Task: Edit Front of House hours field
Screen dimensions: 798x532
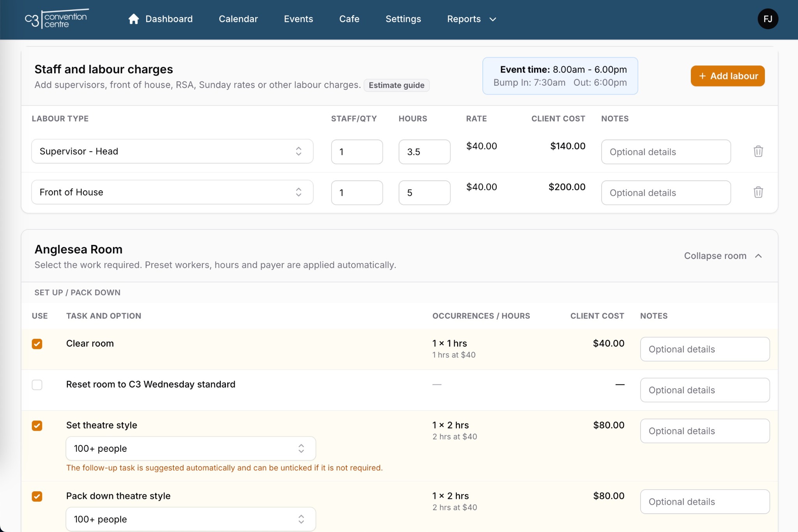Action: pos(424,193)
